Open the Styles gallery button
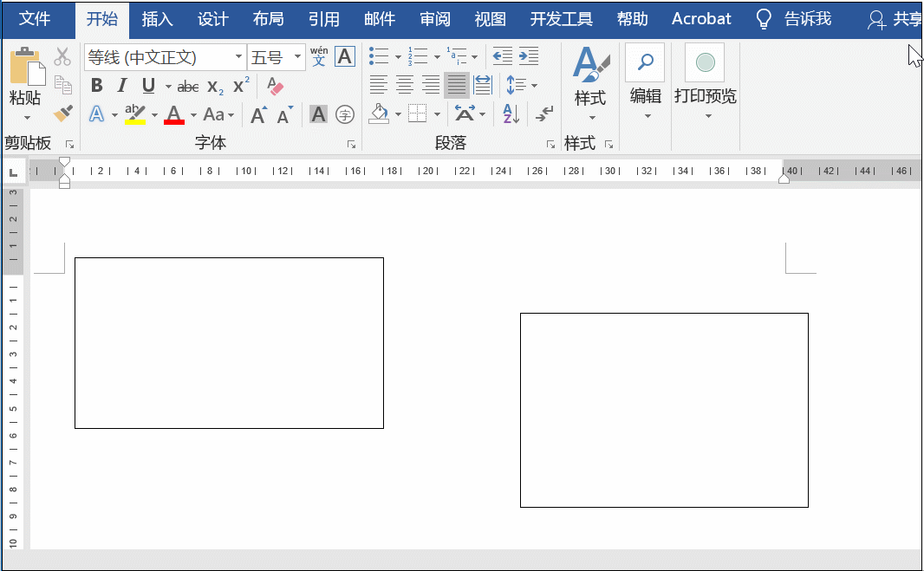The image size is (924, 571). pyautogui.click(x=590, y=84)
